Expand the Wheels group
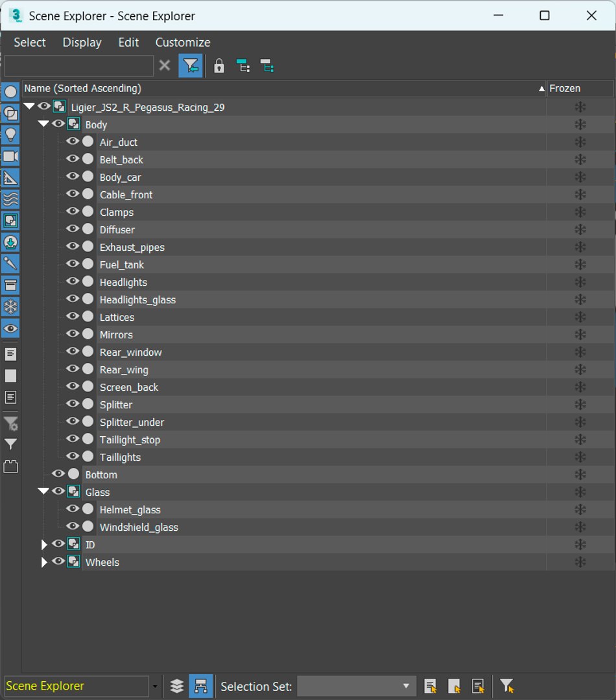 click(x=44, y=562)
